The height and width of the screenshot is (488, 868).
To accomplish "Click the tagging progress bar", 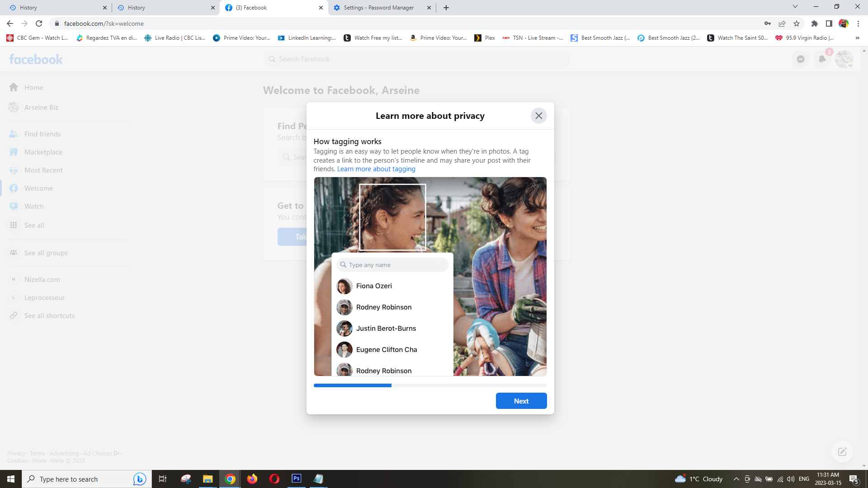I will (429, 385).
